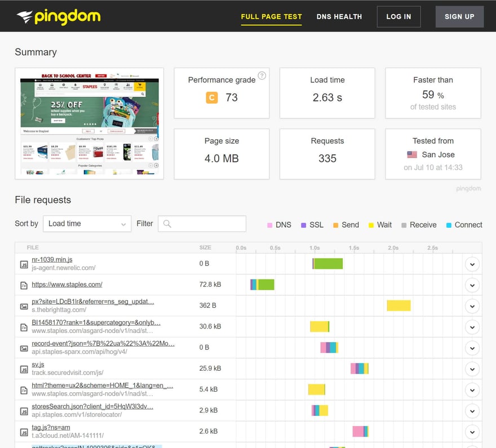Click the image icon for px?site=LDcB1lr row
The image size is (496, 448).
click(24, 307)
